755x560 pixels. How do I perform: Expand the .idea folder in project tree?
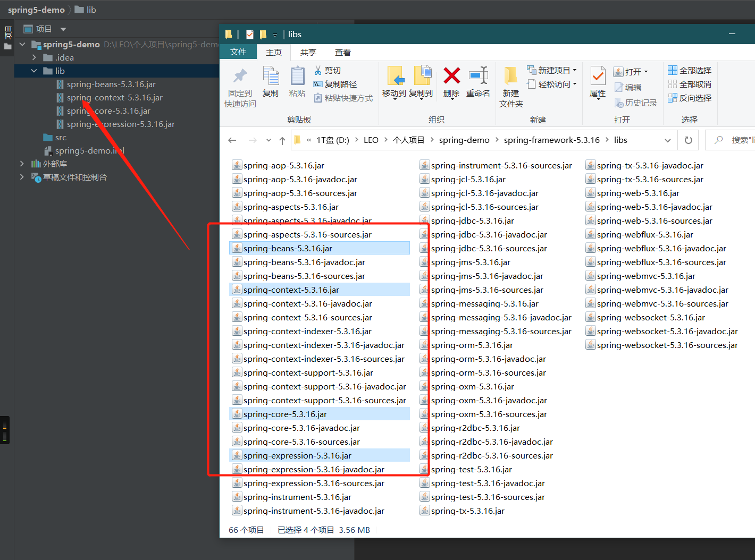(34, 57)
